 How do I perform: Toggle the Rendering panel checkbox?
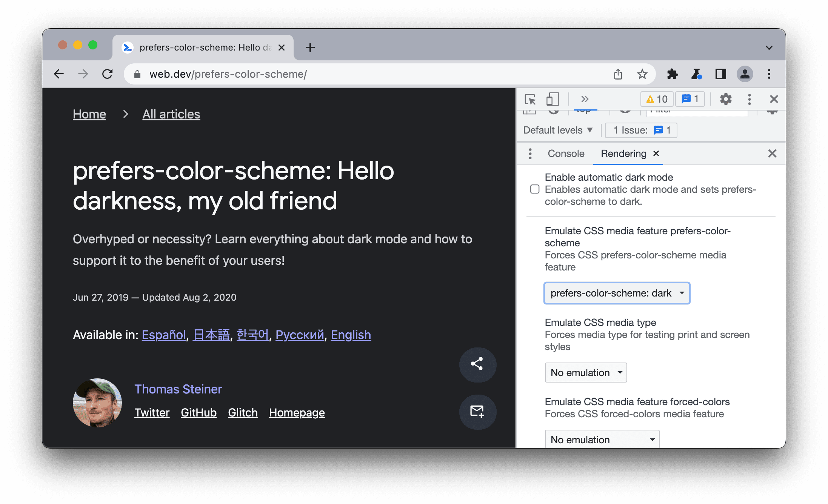(x=535, y=189)
